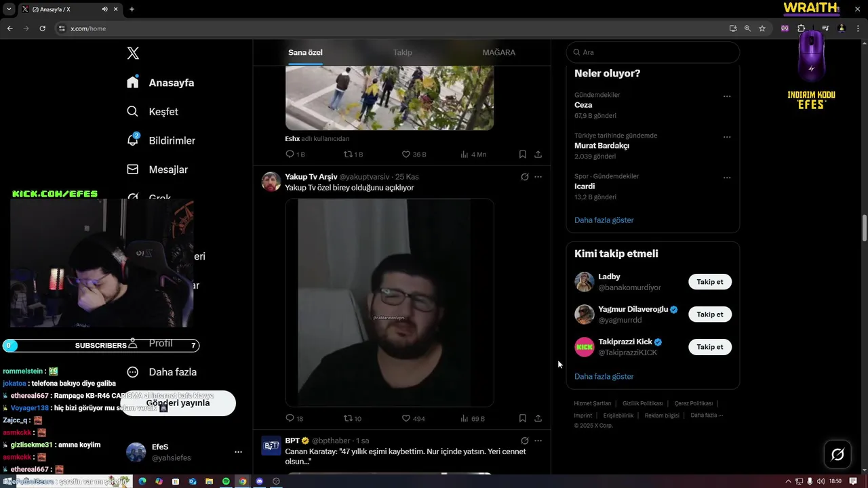Open more options for Icardi trend
This screenshot has height=488, width=868.
pyautogui.click(x=727, y=178)
